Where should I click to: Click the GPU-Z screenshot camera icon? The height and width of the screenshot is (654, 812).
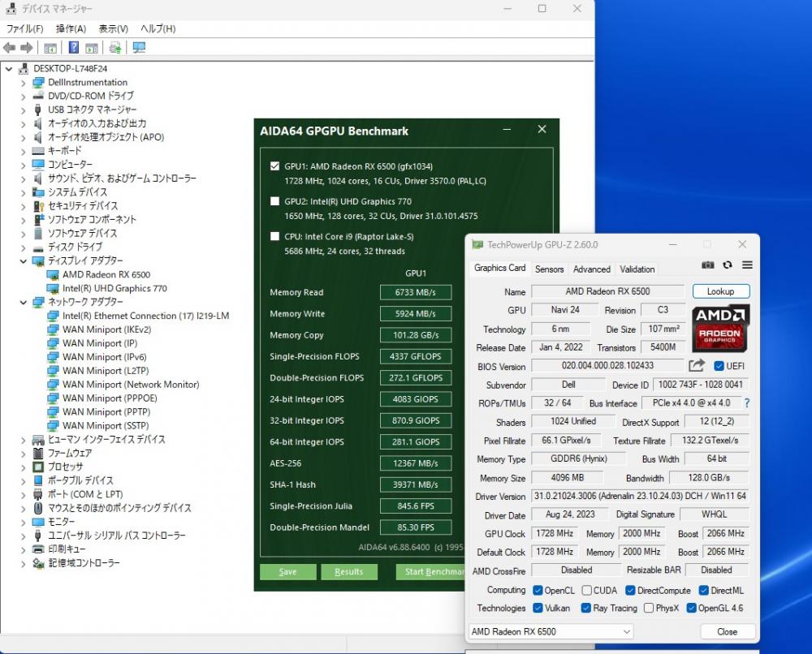tap(707, 265)
